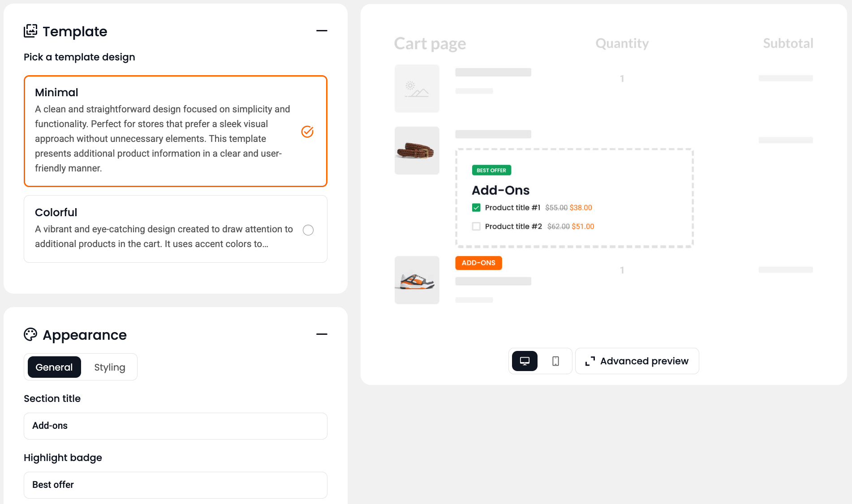The width and height of the screenshot is (852, 504).
Task: Uncheck Product title #1 checkbox
Action: (x=476, y=208)
